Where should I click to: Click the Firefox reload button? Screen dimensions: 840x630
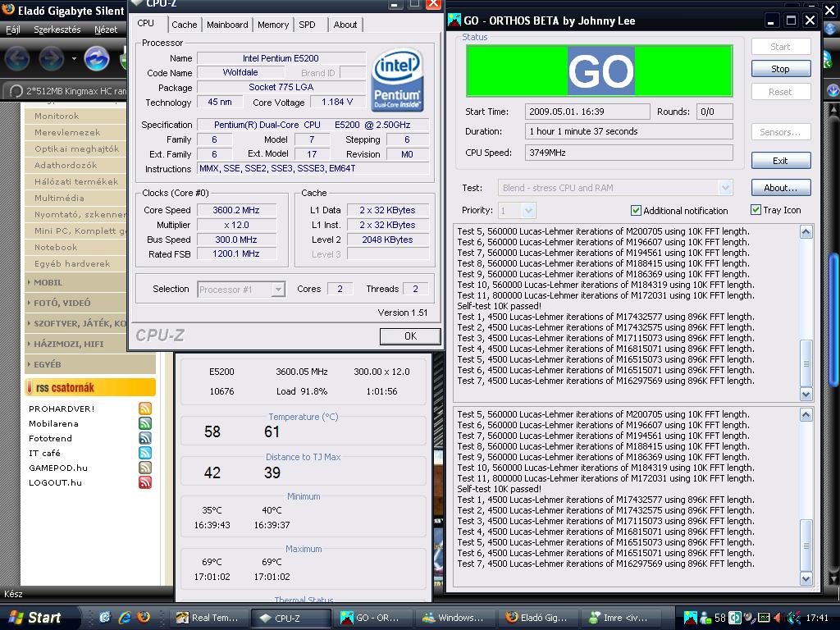pos(97,58)
